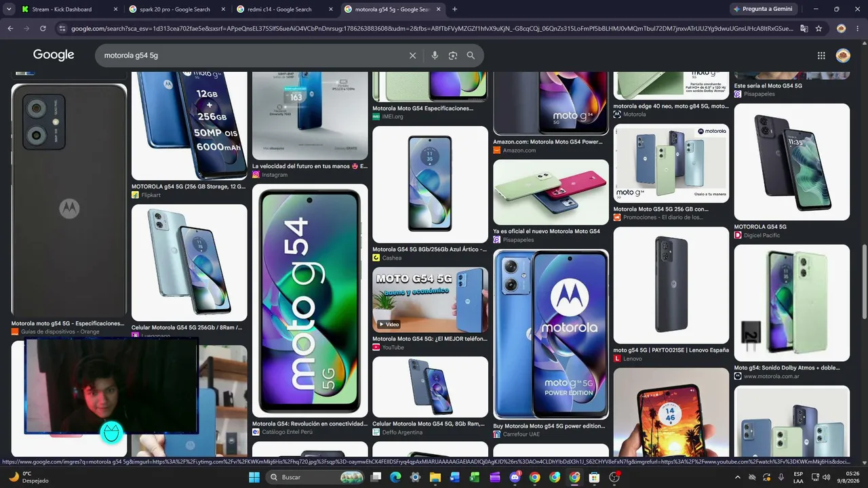This screenshot has width=868, height=488.
Task: Go to the Google logo homepage
Action: [54, 55]
